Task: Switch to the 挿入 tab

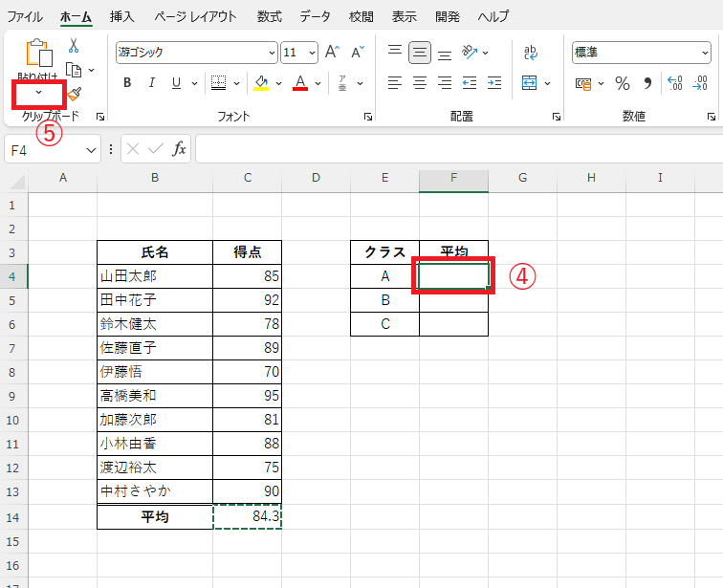Action: point(122,16)
